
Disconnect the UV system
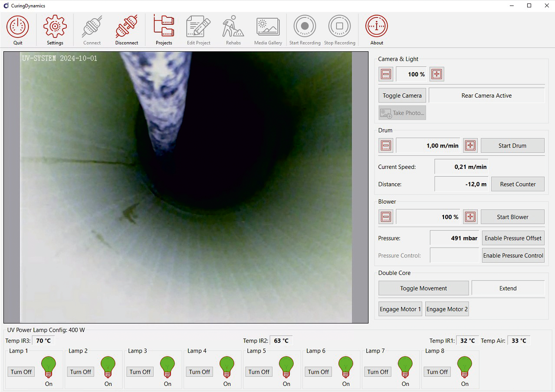[x=126, y=26]
